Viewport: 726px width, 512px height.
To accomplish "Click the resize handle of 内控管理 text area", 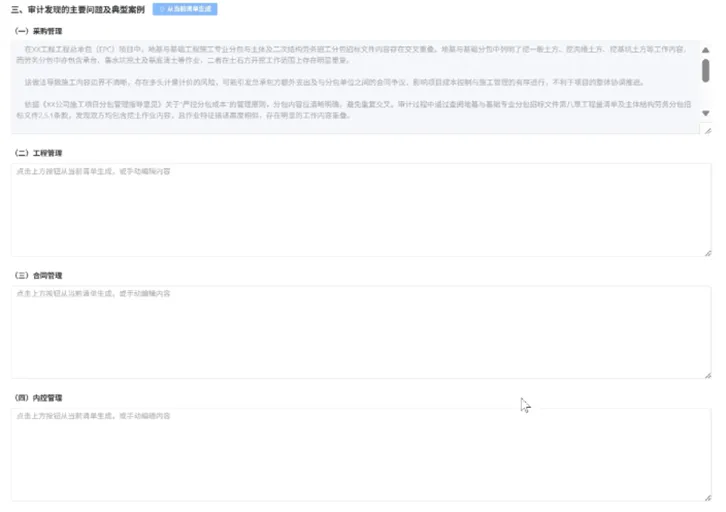I will click(x=708, y=498).
